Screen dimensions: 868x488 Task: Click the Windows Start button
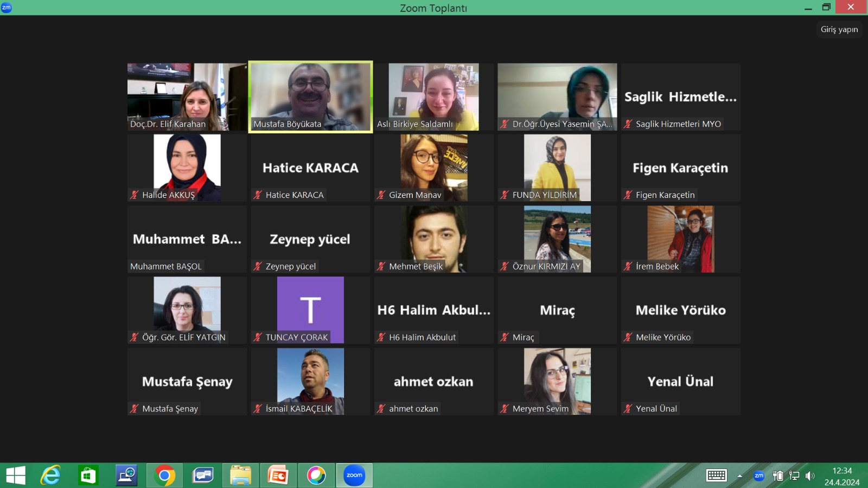(16, 476)
